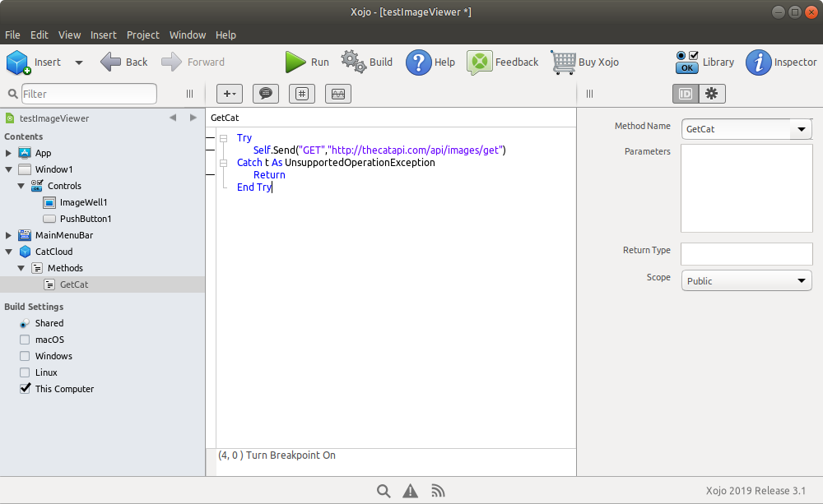Show the Library panel
Viewport: 823px width, 504px height.
705,62
